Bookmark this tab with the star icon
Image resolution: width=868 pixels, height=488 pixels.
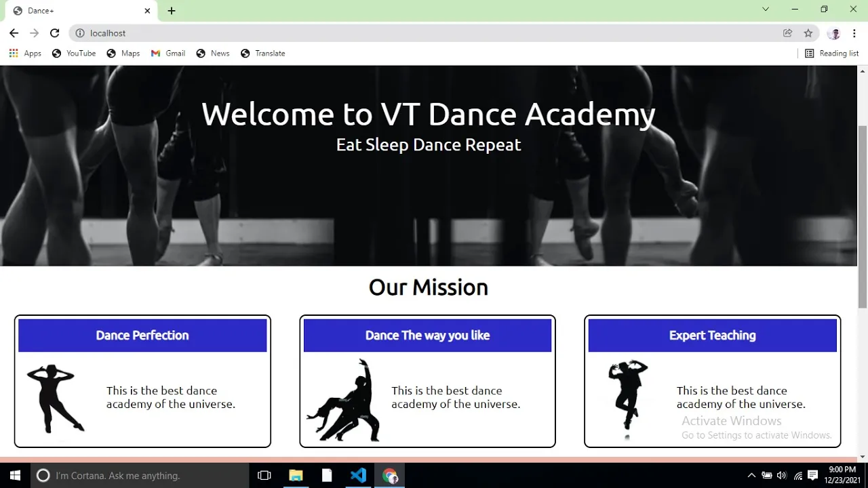coord(808,33)
